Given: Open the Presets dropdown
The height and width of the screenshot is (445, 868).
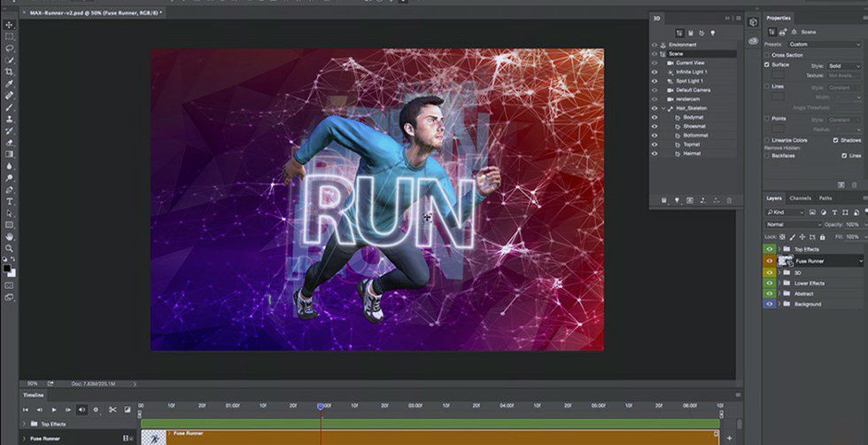Looking at the screenshot, I should [824, 44].
